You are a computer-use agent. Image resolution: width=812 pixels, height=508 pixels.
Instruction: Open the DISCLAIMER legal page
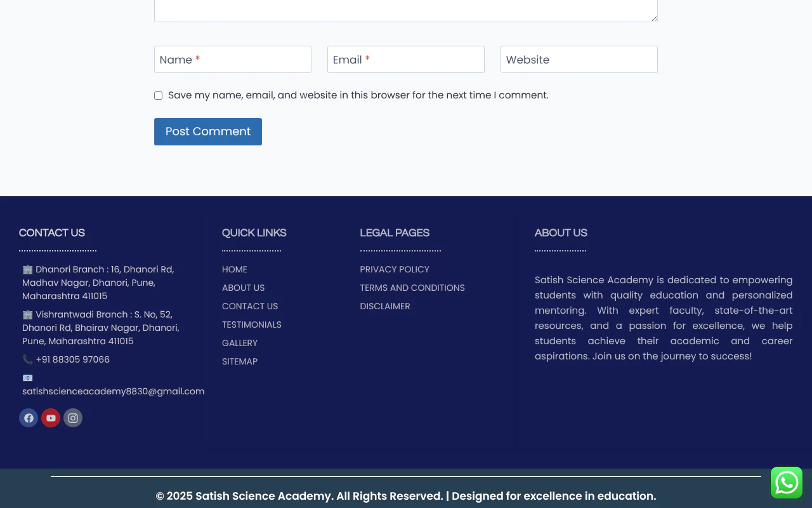click(x=385, y=306)
